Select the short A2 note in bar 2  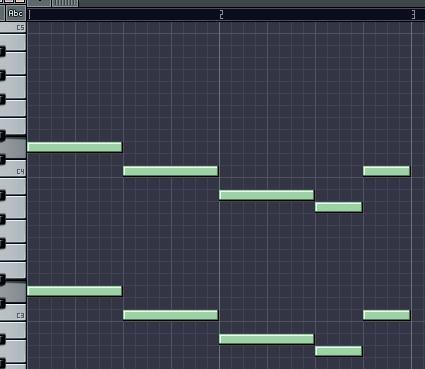pyautogui.click(x=339, y=351)
